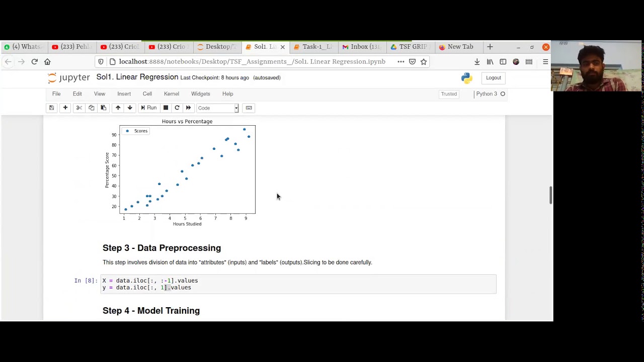Copy selected cells in the Jupyter toolbar
The width and height of the screenshot is (644, 362).
coord(91,108)
